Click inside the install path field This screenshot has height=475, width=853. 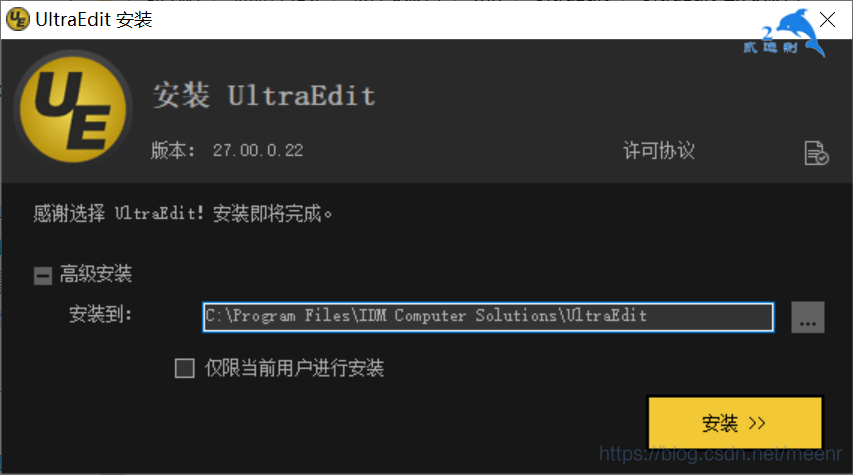point(488,317)
